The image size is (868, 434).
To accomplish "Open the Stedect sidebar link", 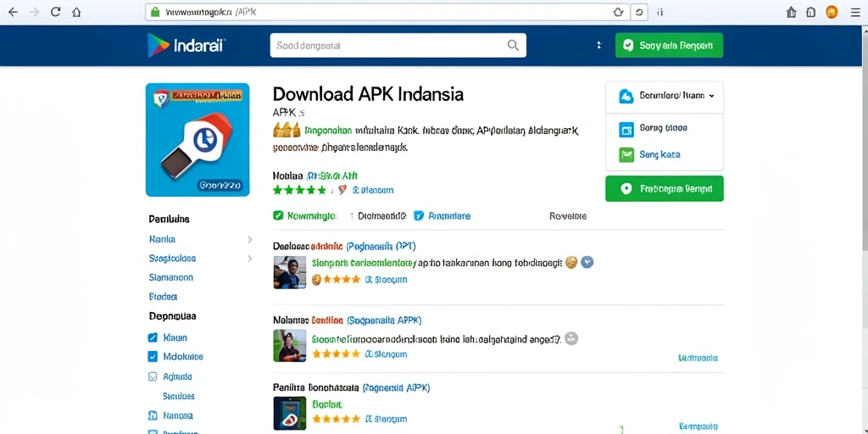I will [163, 297].
